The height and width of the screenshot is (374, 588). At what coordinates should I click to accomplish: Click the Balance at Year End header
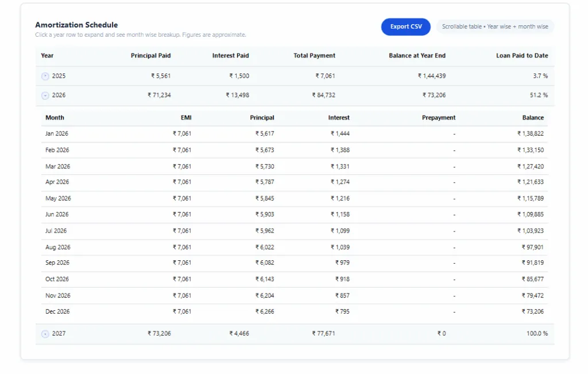click(x=418, y=55)
